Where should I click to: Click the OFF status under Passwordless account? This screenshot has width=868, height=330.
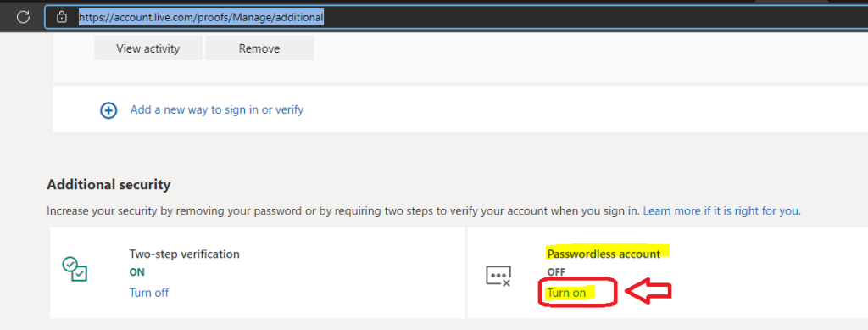click(x=556, y=271)
